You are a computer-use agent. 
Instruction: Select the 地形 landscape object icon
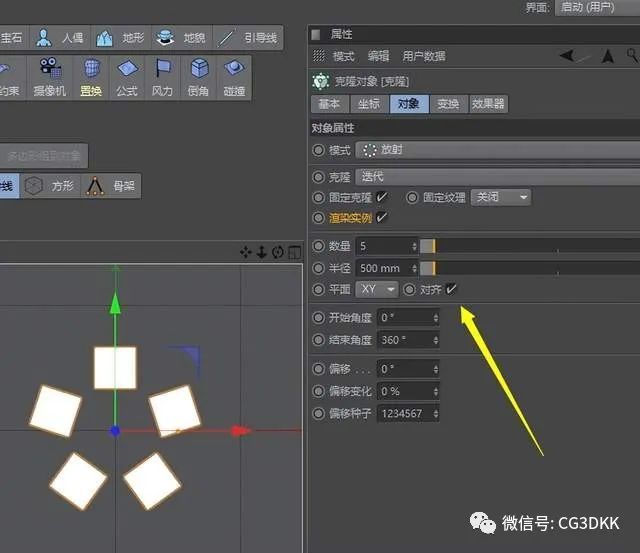[x=104, y=38]
